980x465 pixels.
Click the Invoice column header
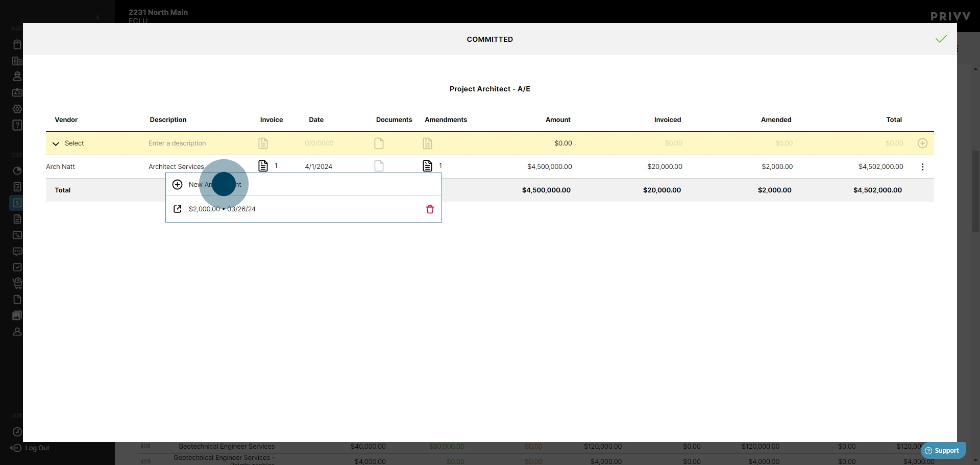click(272, 119)
